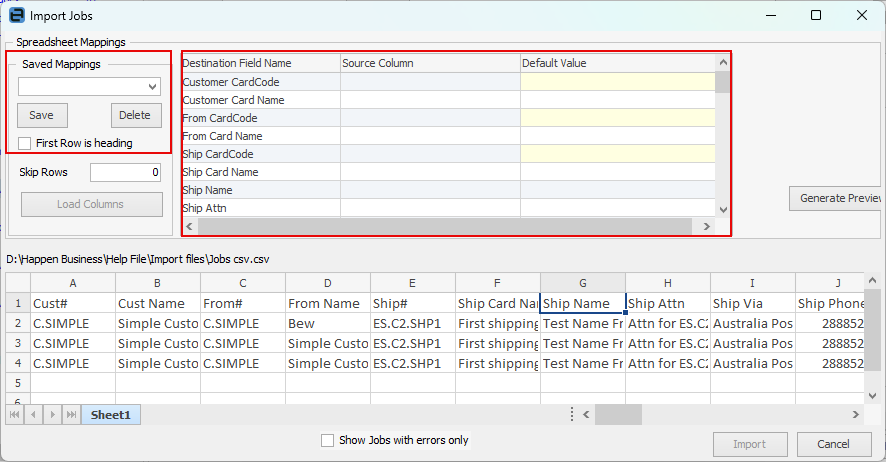Viewport: 886px width, 462px height.
Task: Maximize the Import Jobs window
Action: point(816,15)
